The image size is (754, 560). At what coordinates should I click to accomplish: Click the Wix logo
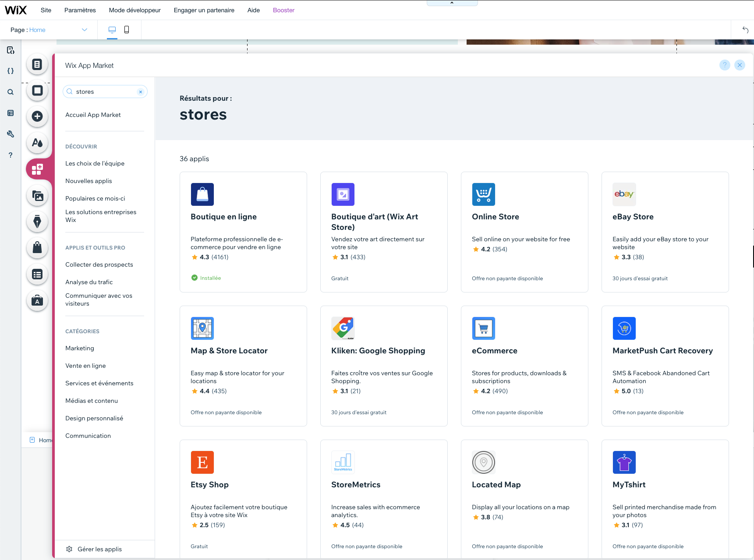pyautogui.click(x=16, y=10)
